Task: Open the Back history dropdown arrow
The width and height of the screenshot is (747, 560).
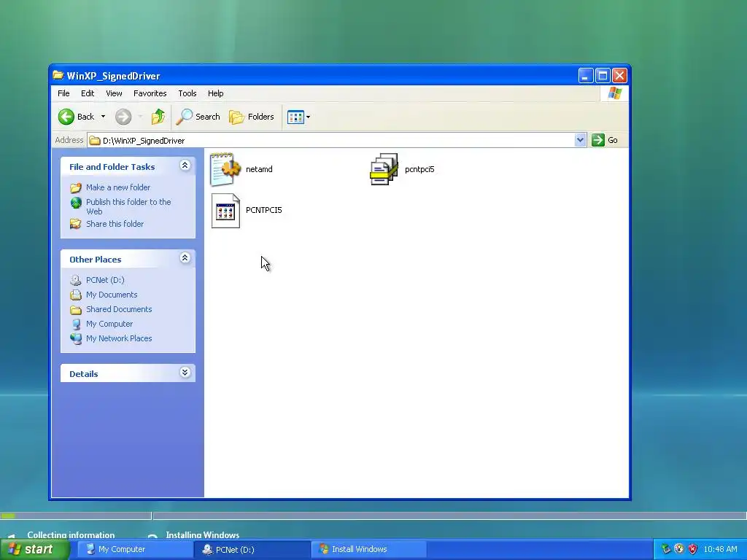Action: coord(103,117)
